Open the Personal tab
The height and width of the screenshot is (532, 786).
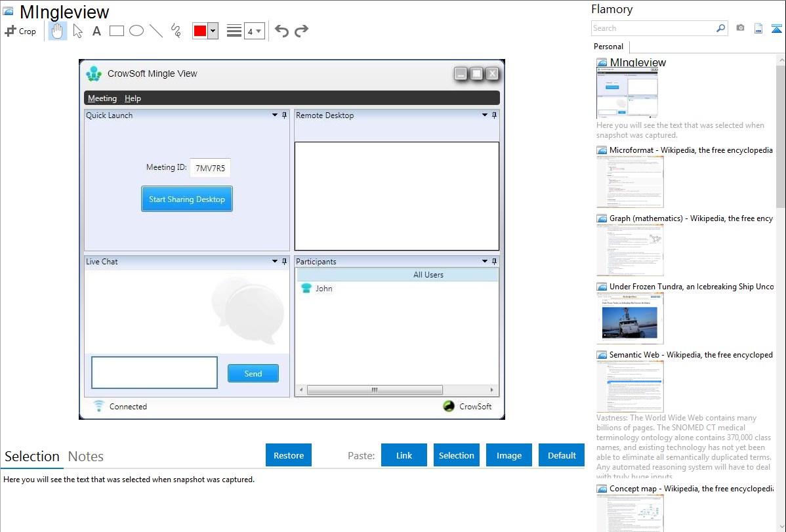(608, 47)
